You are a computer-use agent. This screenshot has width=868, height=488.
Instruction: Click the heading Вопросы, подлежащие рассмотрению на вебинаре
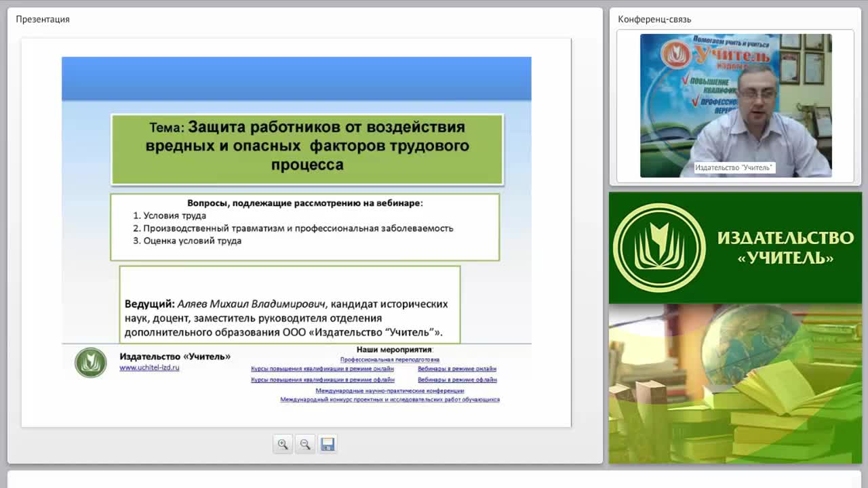[305, 203]
